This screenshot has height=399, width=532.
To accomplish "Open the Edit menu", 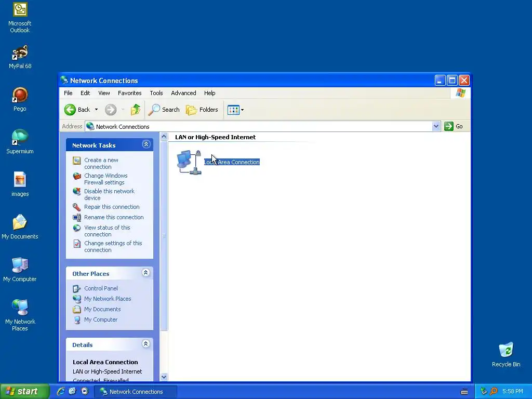I will tap(85, 93).
